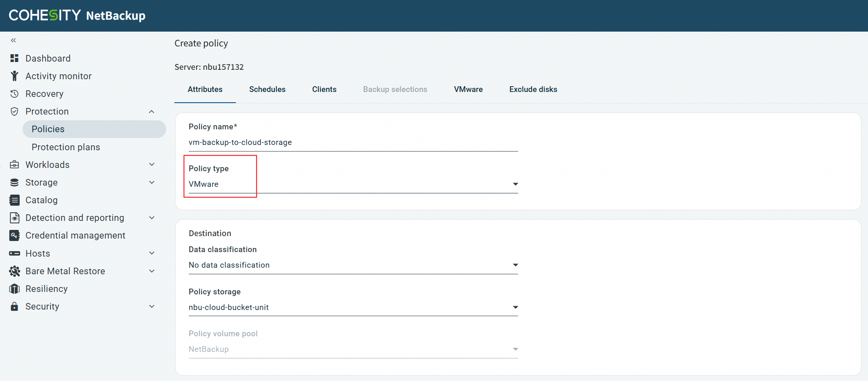This screenshot has height=381, width=868.
Task: Open the Policy storage dropdown
Action: point(353,308)
